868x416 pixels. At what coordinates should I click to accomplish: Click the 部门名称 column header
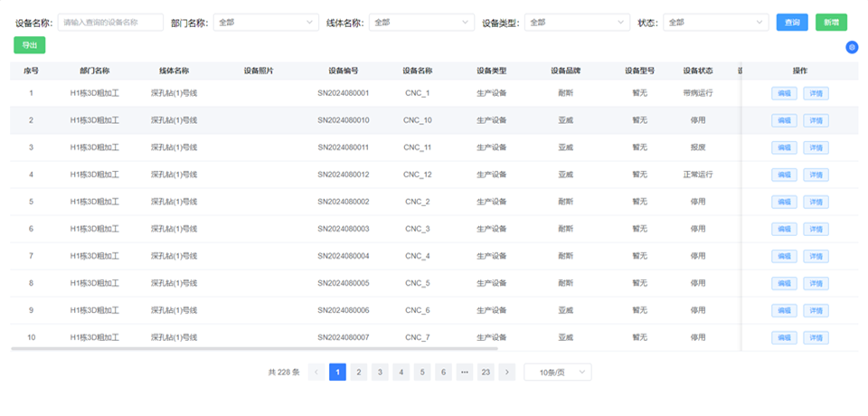[x=95, y=71]
